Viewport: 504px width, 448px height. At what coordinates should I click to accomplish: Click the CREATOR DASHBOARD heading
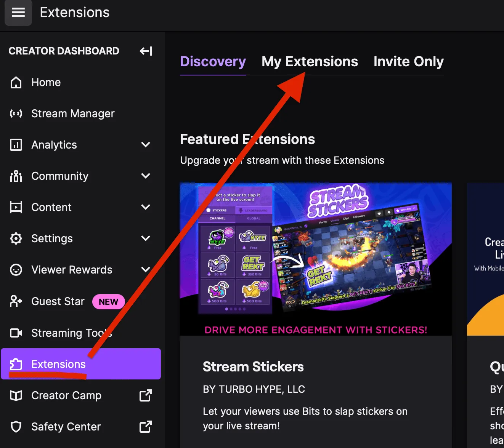64,51
